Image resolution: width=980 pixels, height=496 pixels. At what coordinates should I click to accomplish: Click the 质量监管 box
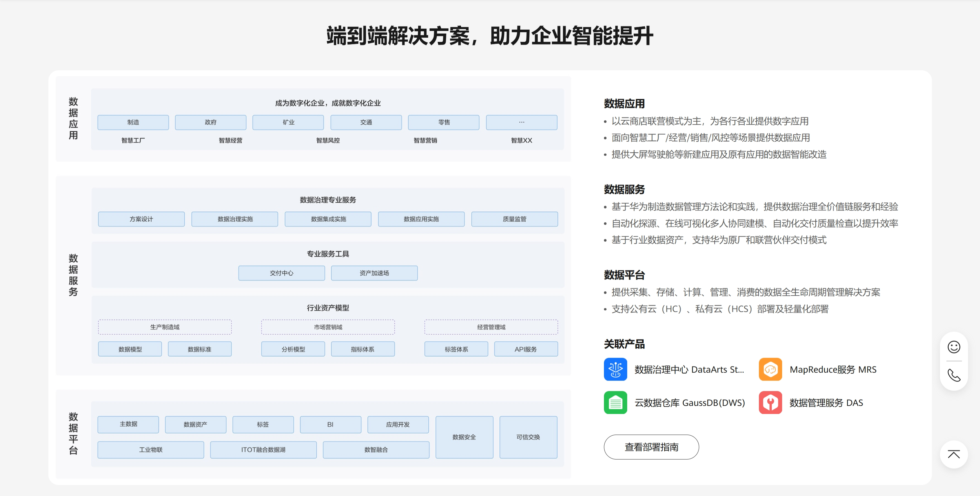[x=514, y=219]
